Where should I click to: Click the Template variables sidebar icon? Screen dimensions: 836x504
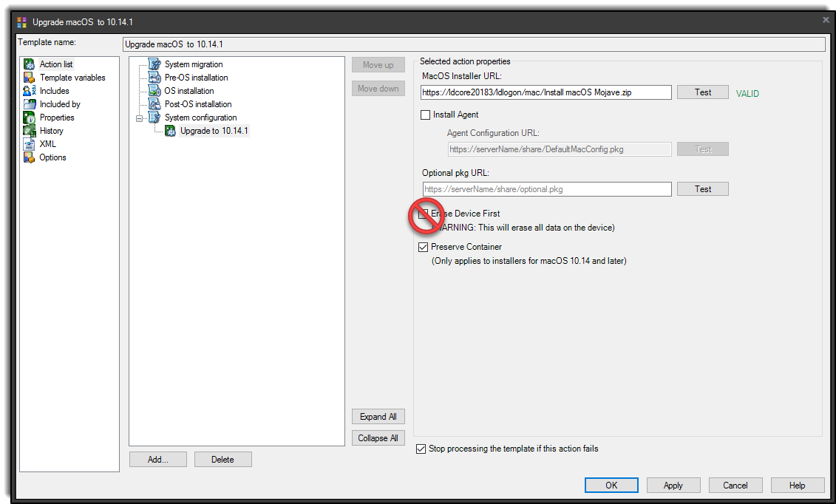click(x=30, y=78)
